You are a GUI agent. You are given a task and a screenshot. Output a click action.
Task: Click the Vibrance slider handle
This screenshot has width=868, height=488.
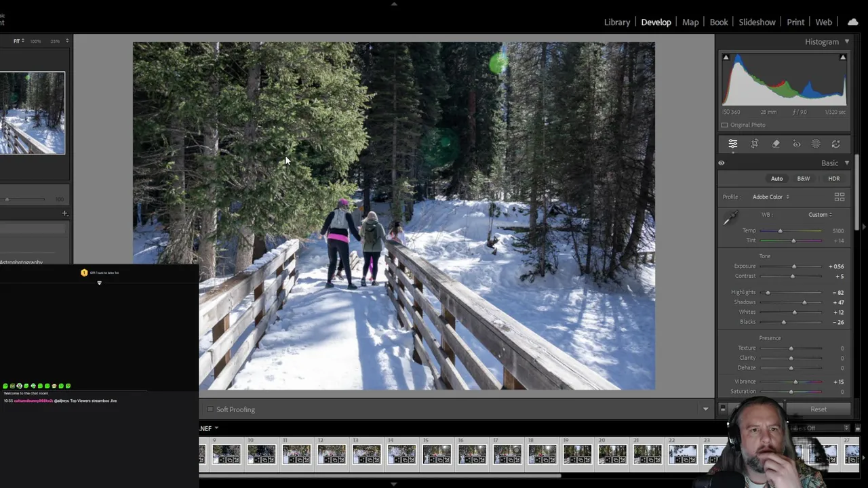coord(795,382)
